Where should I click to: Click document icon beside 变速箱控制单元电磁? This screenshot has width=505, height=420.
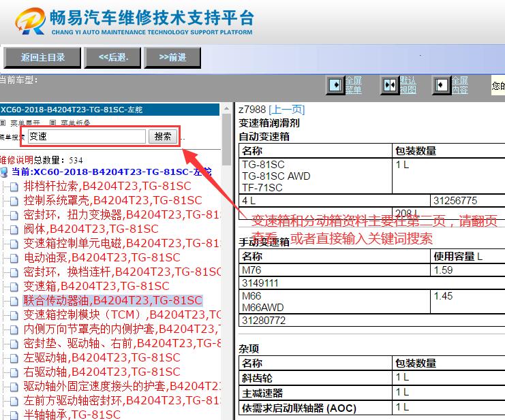click(14, 244)
